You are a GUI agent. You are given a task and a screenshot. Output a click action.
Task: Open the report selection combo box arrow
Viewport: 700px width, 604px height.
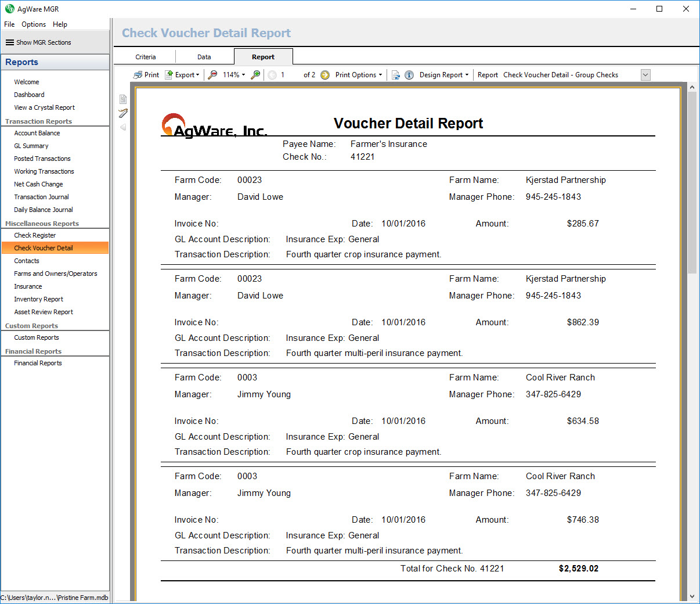point(645,75)
